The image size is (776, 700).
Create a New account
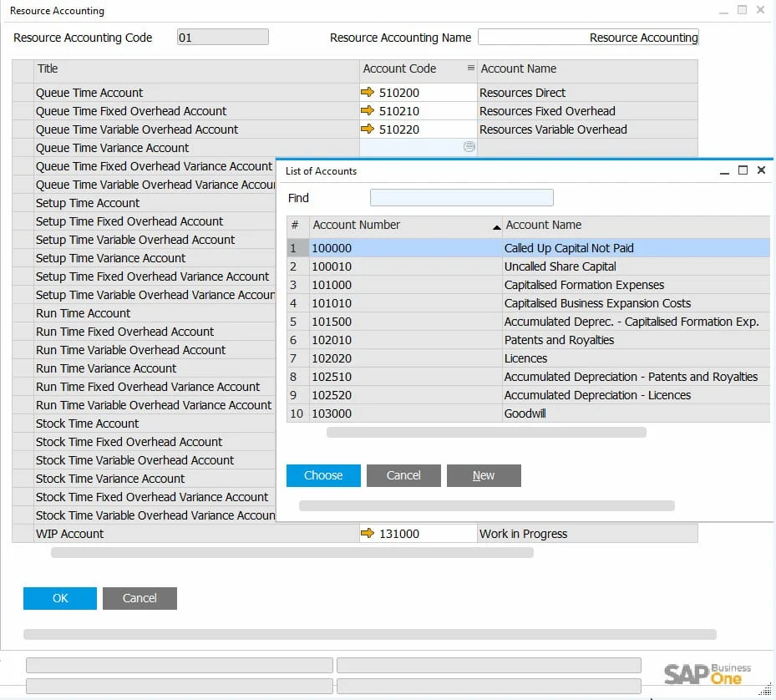pos(484,475)
